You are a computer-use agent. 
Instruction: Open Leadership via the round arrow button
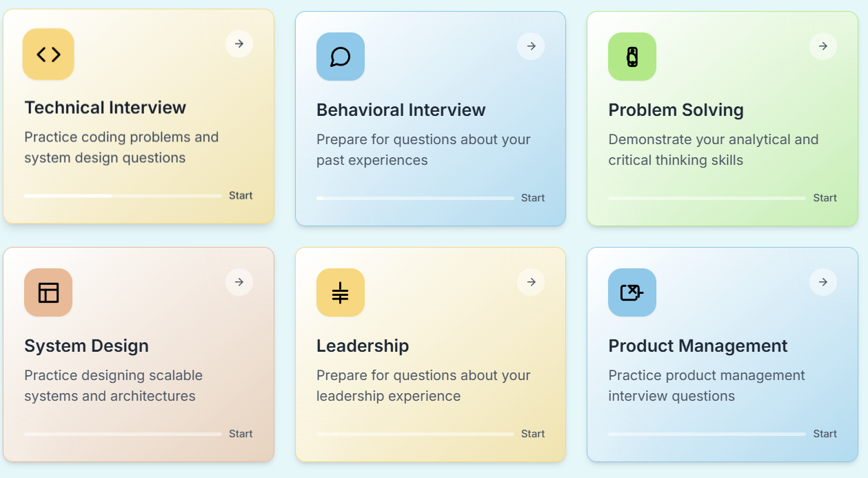(x=530, y=281)
